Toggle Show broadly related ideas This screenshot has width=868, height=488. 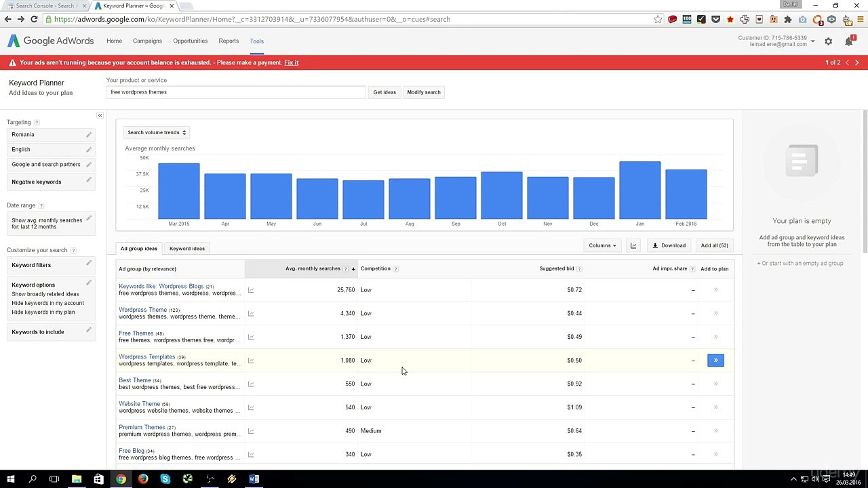point(45,294)
